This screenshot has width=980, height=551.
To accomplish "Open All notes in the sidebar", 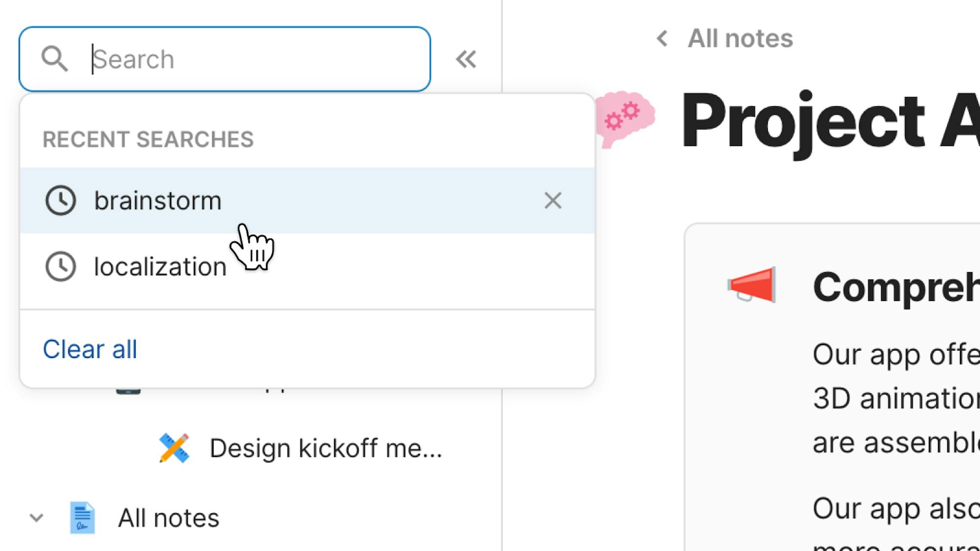I will pyautogui.click(x=169, y=518).
